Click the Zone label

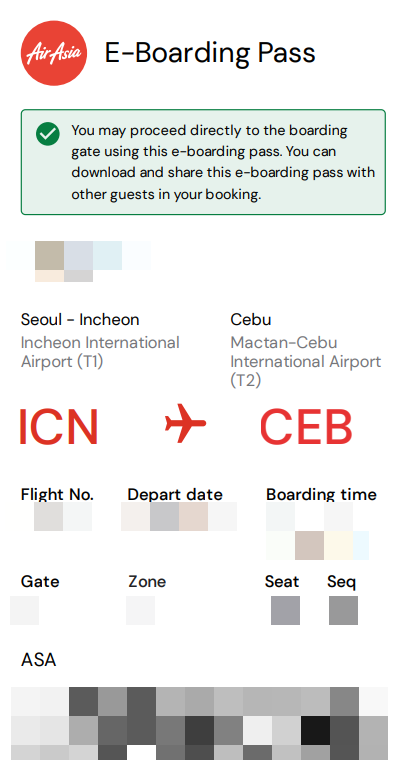pyautogui.click(x=147, y=581)
